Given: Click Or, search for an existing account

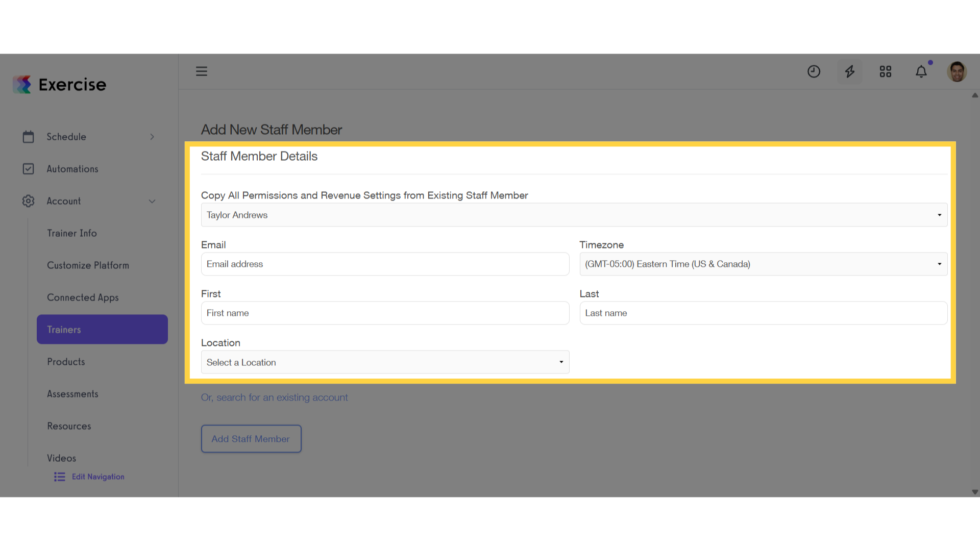Looking at the screenshot, I should (274, 397).
